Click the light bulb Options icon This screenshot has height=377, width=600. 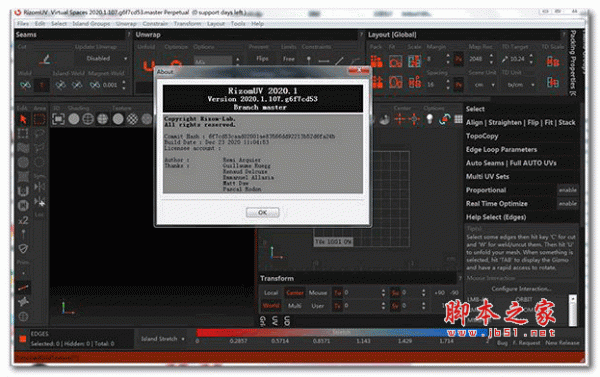click(430, 119)
